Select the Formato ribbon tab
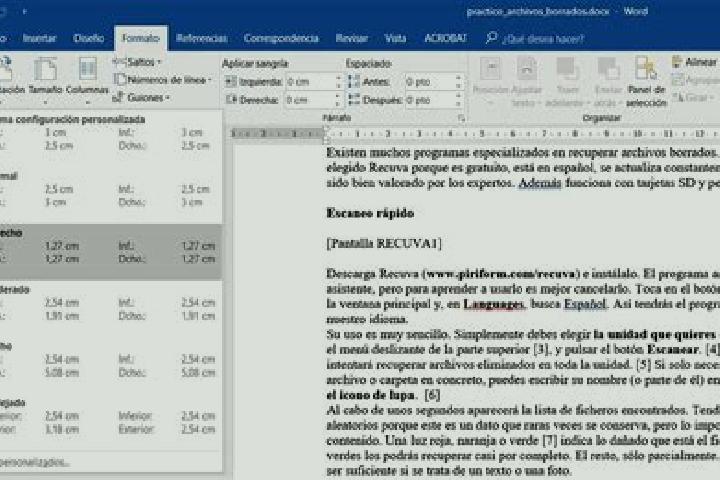This screenshot has width=720, height=480. (x=141, y=38)
